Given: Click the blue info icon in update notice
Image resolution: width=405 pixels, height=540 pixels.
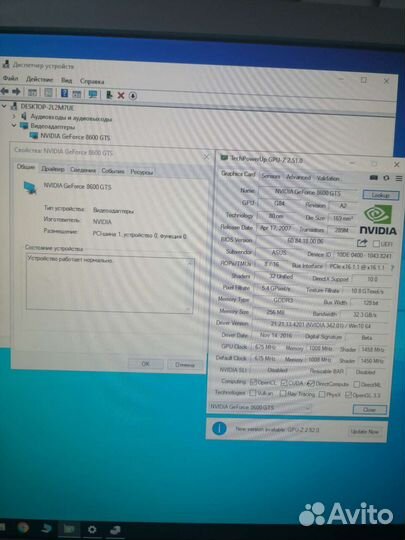Looking at the screenshot, I should pos(219,428).
